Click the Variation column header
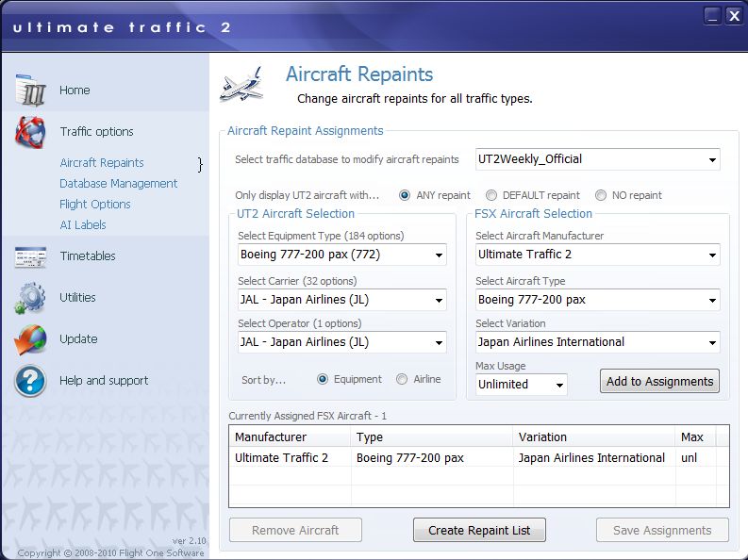748x560 pixels. (594, 437)
